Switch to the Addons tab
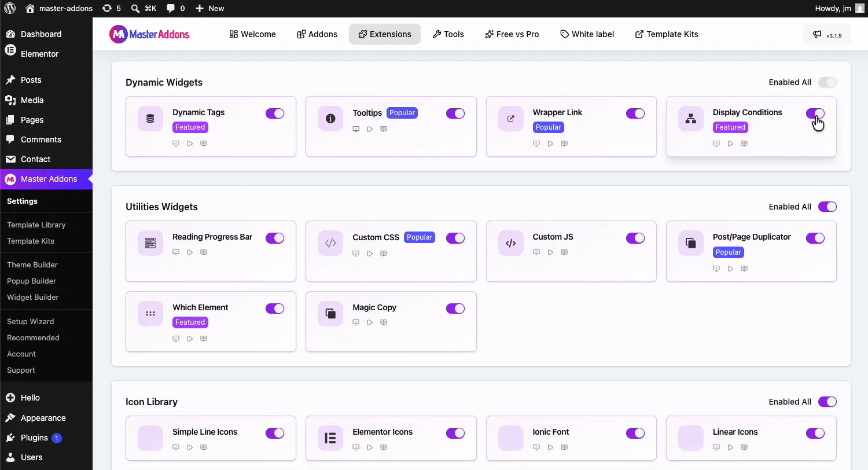868x470 pixels. click(x=317, y=34)
